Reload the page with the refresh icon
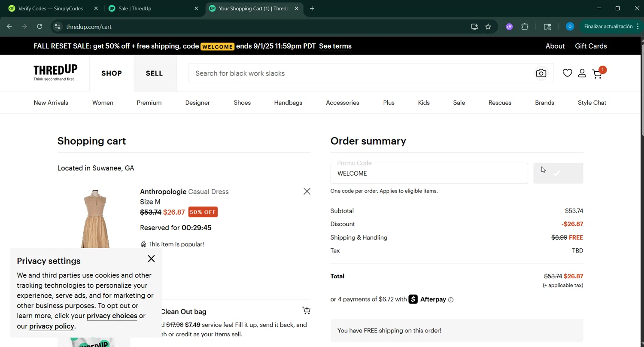The image size is (644, 347). [39, 27]
